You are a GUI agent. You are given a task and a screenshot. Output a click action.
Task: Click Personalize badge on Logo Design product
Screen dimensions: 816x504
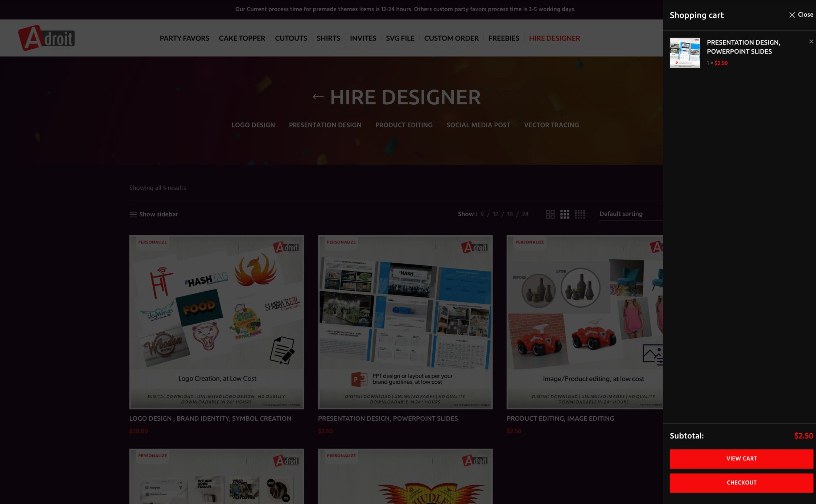click(x=153, y=242)
